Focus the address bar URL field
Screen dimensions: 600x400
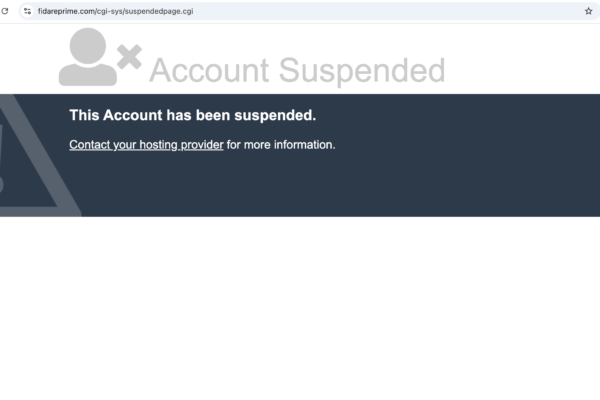click(300, 10)
